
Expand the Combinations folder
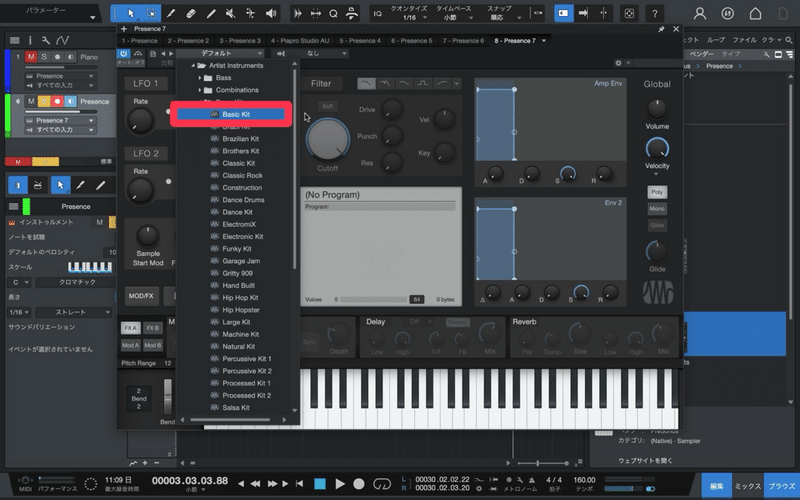199,90
